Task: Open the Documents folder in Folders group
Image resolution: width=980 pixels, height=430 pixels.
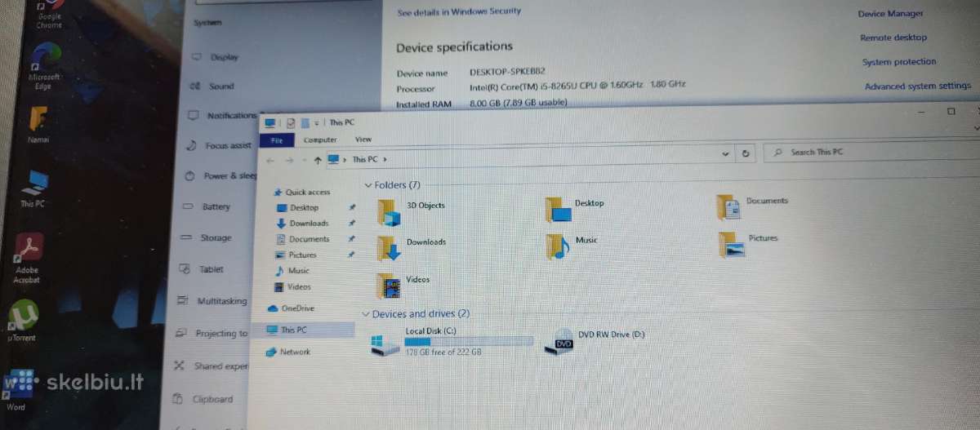Action: (x=729, y=207)
